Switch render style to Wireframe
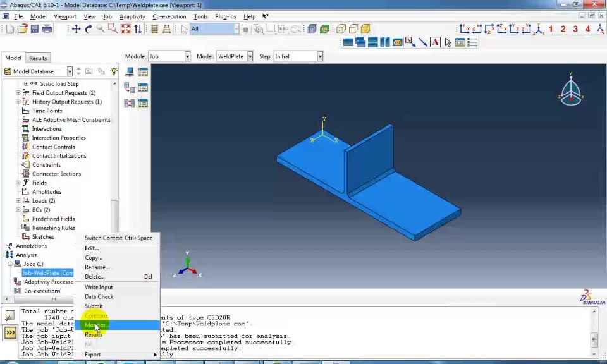607x364 pixels. click(x=341, y=28)
